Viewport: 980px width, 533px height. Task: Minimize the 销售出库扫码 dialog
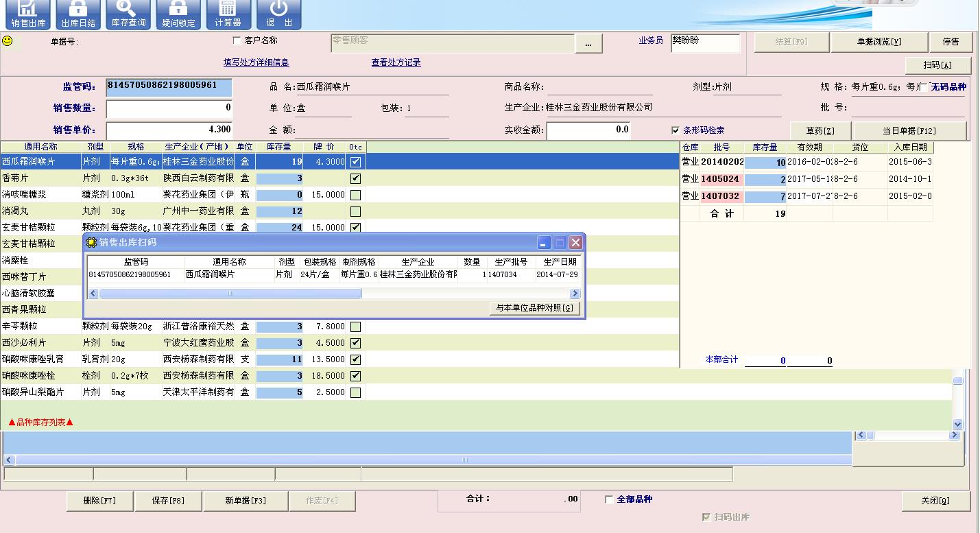click(x=544, y=243)
